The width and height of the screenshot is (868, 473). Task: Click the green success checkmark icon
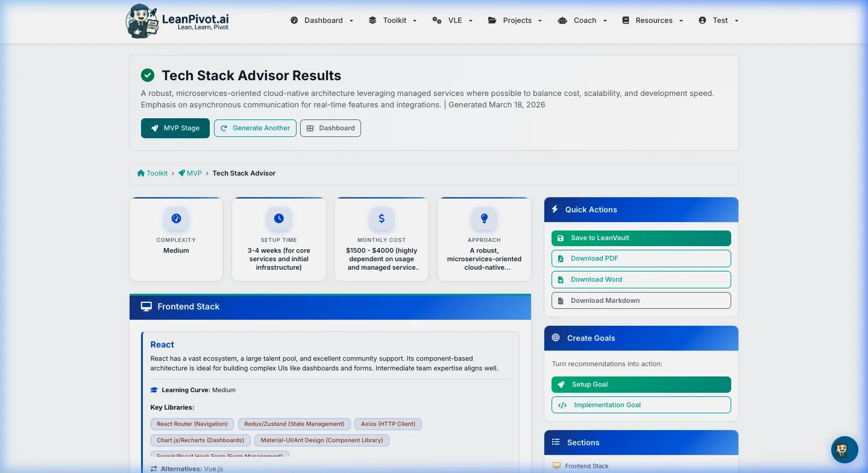click(148, 75)
